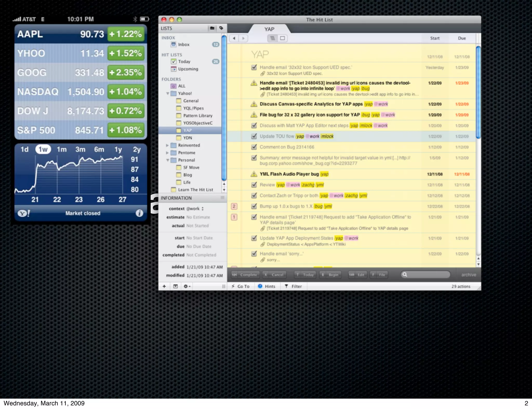Screen dimensions: 532x409
Task: Click the search field in bottom bar
Action: click(x=426, y=275)
